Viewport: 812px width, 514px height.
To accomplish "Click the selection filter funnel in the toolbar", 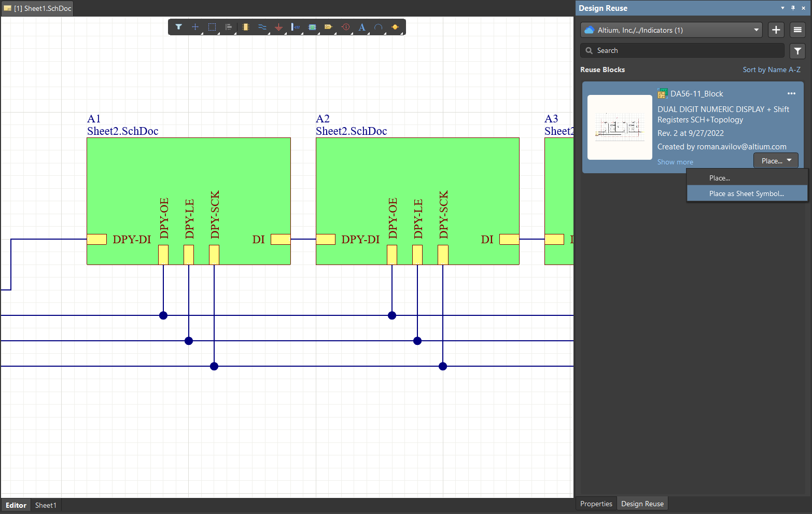I will 178,27.
